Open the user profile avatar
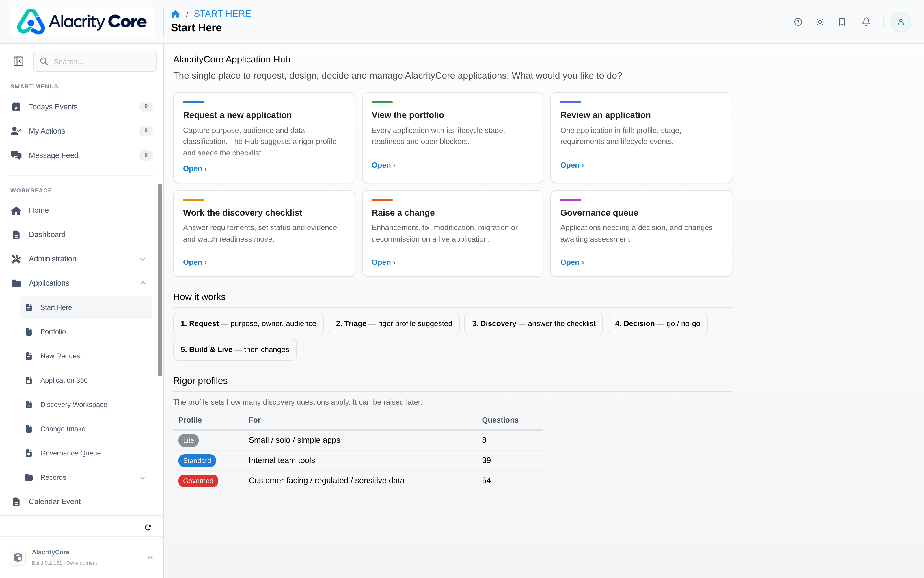 tap(901, 22)
